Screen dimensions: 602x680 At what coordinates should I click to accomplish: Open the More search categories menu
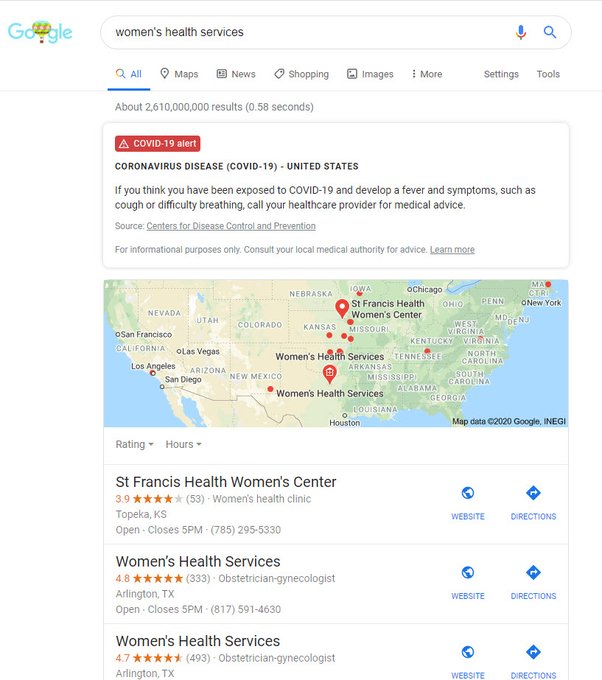[x=426, y=74]
